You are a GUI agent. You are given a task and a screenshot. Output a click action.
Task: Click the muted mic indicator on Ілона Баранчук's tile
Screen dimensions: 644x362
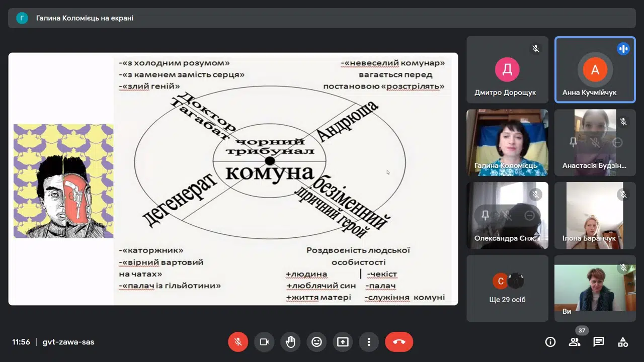[x=623, y=194]
